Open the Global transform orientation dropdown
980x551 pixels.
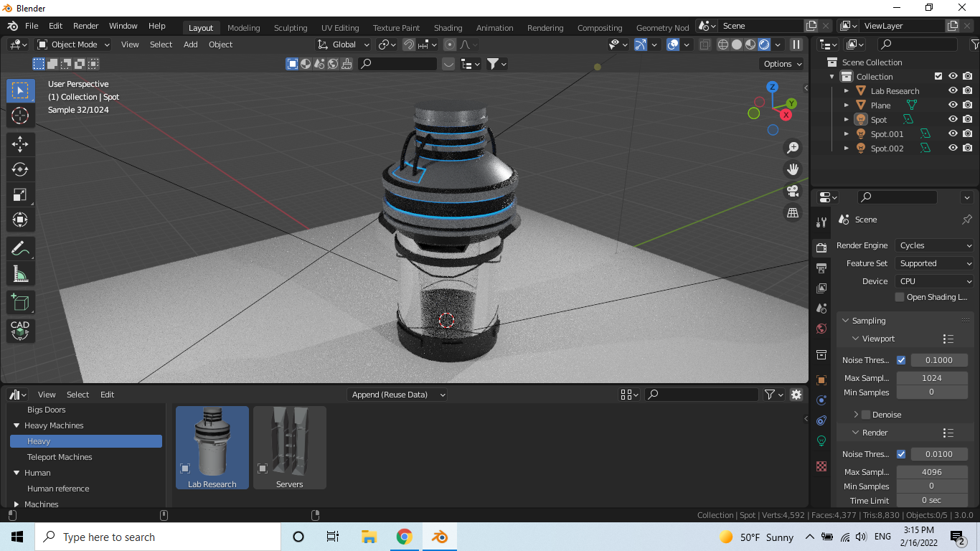(x=344, y=44)
